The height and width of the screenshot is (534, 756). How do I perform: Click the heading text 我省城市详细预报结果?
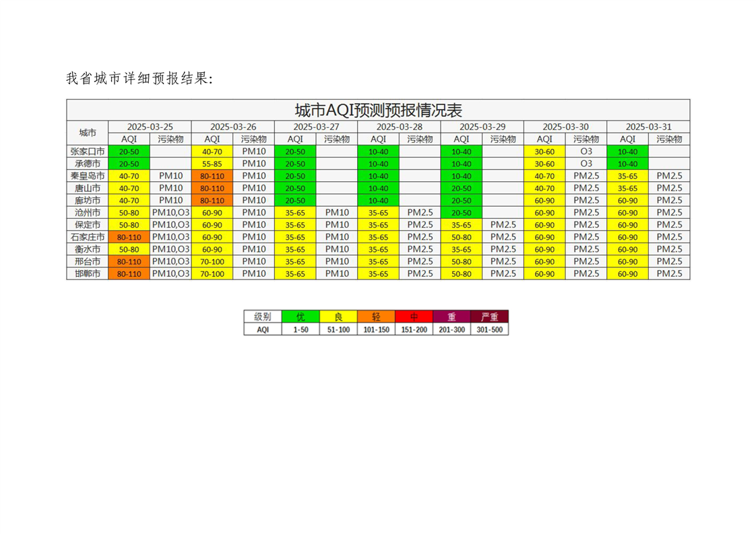[139, 79]
